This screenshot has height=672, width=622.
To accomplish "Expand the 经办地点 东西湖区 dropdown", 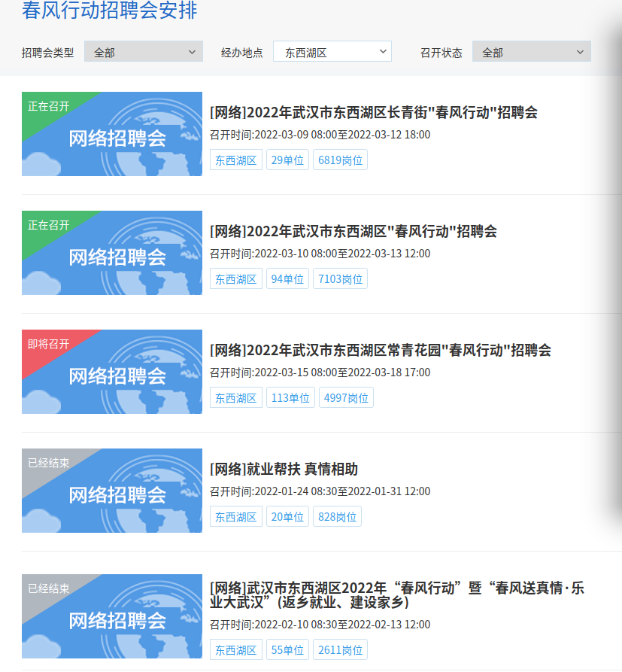I will pyautogui.click(x=332, y=52).
